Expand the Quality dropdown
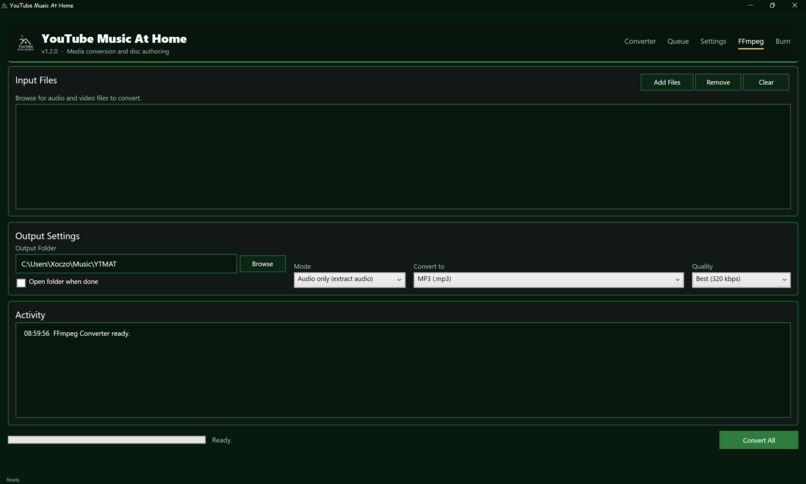Viewport: 806px width, 484px height. pyautogui.click(x=741, y=280)
